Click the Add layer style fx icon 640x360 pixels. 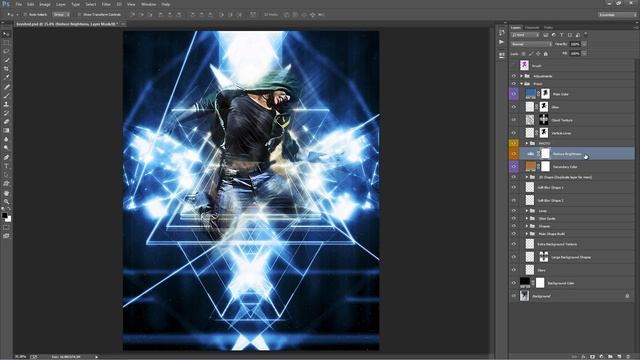[x=583, y=356]
